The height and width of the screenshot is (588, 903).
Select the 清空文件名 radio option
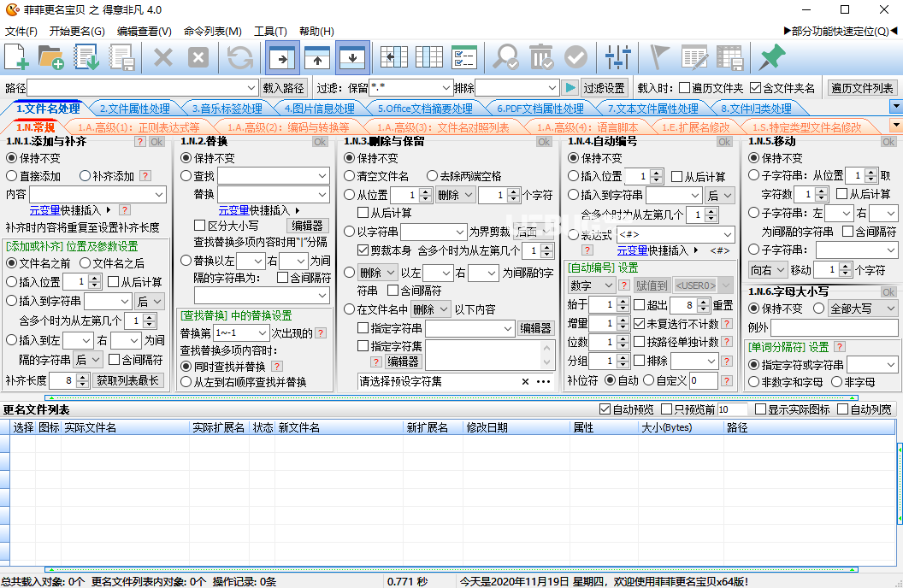(x=349, y=176)
